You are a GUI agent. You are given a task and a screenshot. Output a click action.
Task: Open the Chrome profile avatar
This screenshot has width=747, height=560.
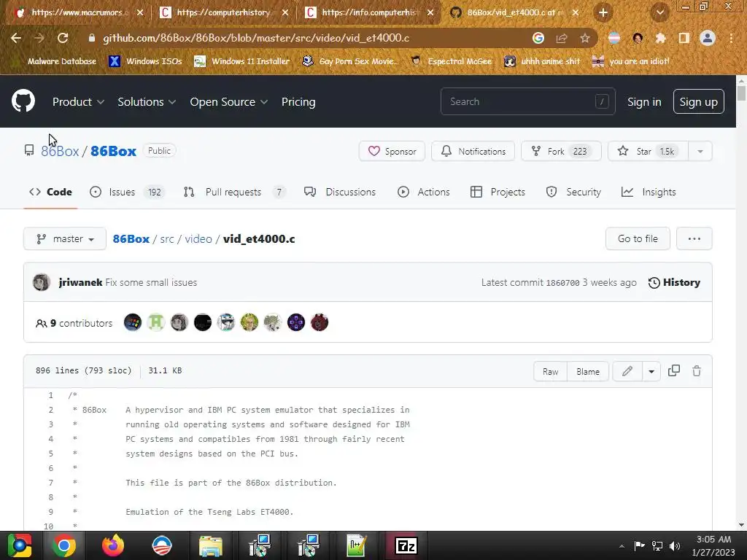708,38
